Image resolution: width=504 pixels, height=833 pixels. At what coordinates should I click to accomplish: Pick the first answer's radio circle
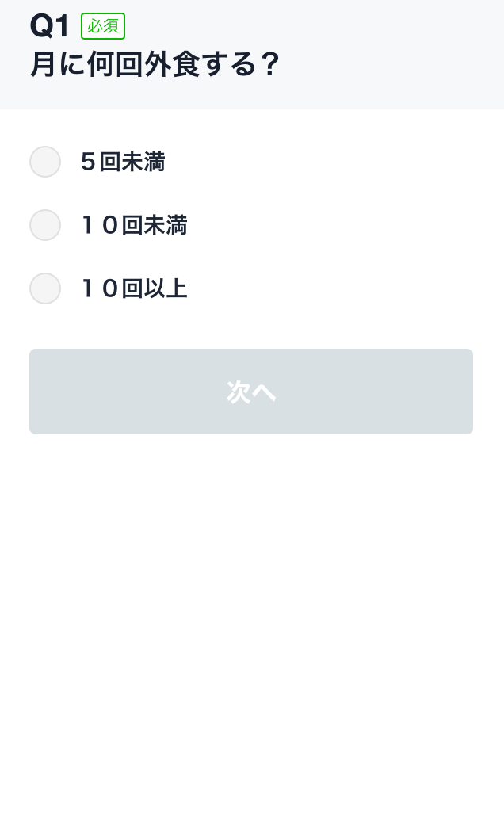point(45,162)
